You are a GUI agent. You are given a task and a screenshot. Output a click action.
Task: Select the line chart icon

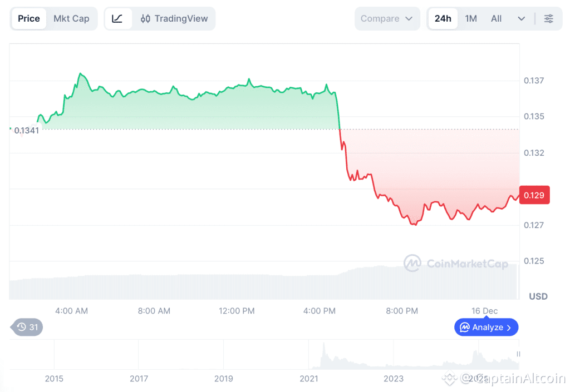(117, 18)
